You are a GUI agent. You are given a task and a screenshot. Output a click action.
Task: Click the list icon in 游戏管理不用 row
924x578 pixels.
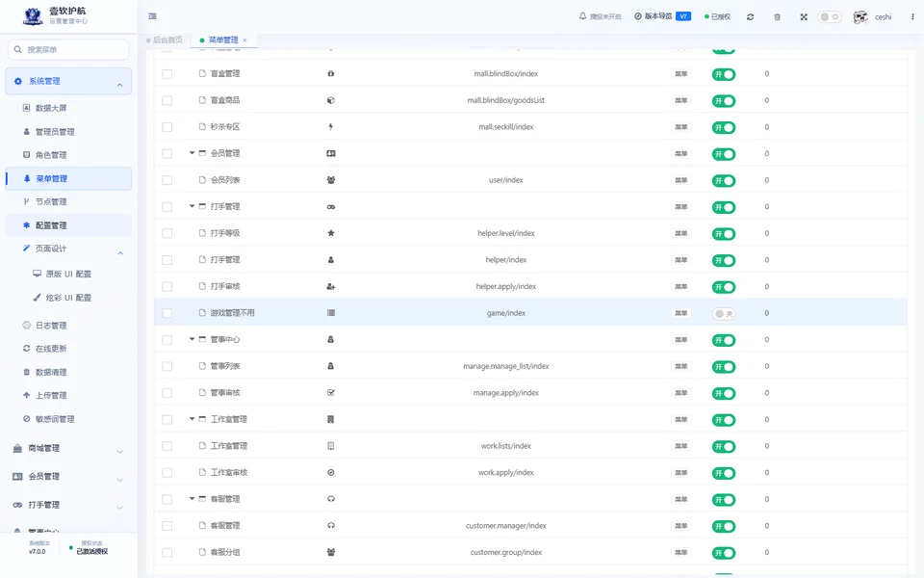[330, 313]
